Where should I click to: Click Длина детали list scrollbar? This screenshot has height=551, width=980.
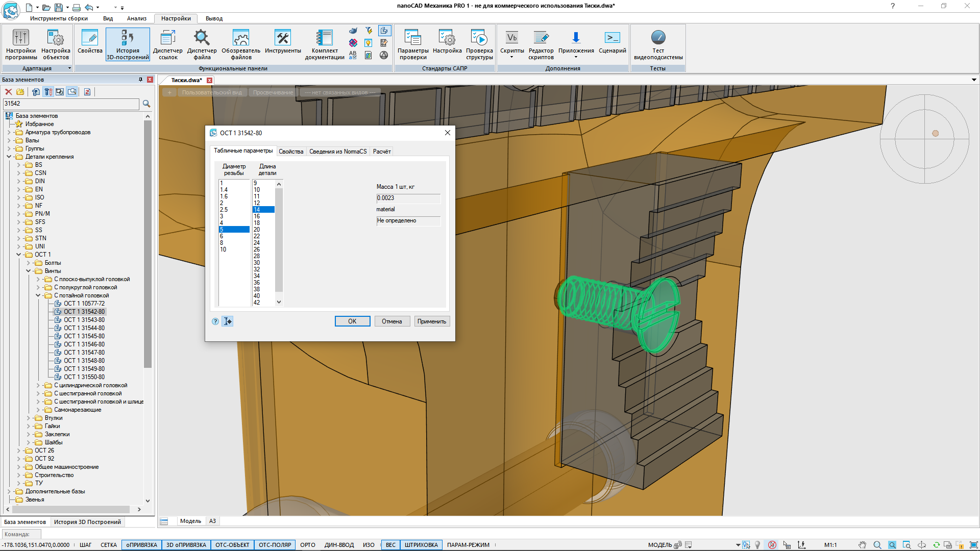tap(279, 240)
